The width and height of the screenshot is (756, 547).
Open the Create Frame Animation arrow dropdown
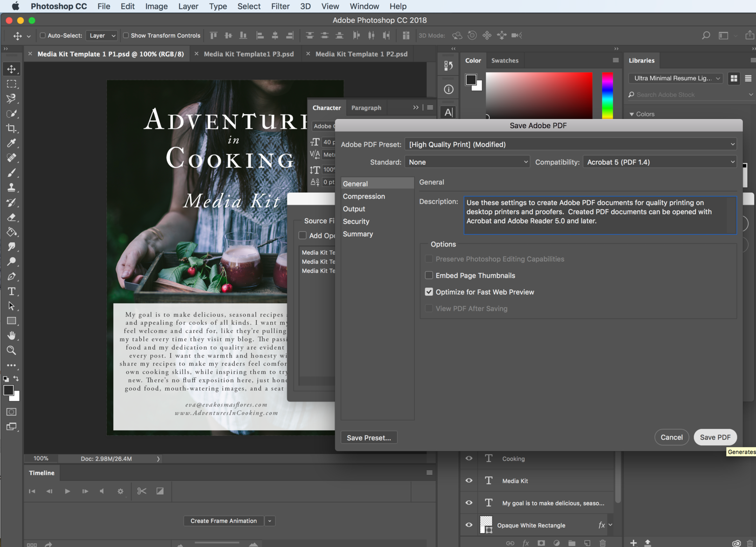click(x=270, y=521)
